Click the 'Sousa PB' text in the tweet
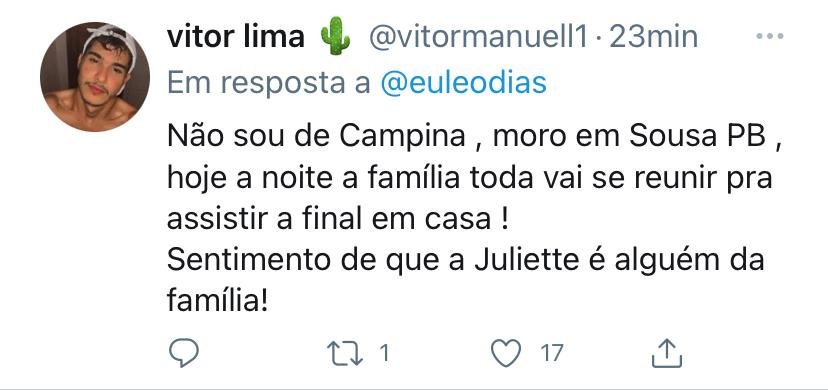 (698, 137)
